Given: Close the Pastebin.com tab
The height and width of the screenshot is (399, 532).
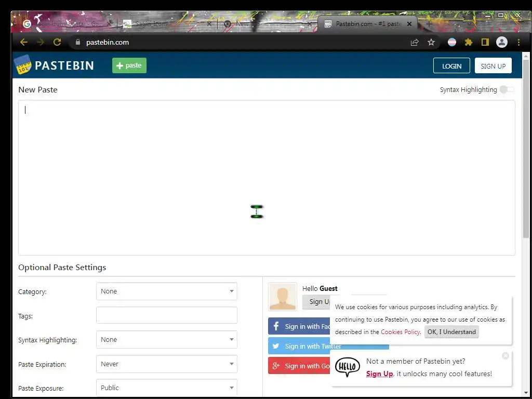Looking at the screenshot, I should (x=409, y=24).
